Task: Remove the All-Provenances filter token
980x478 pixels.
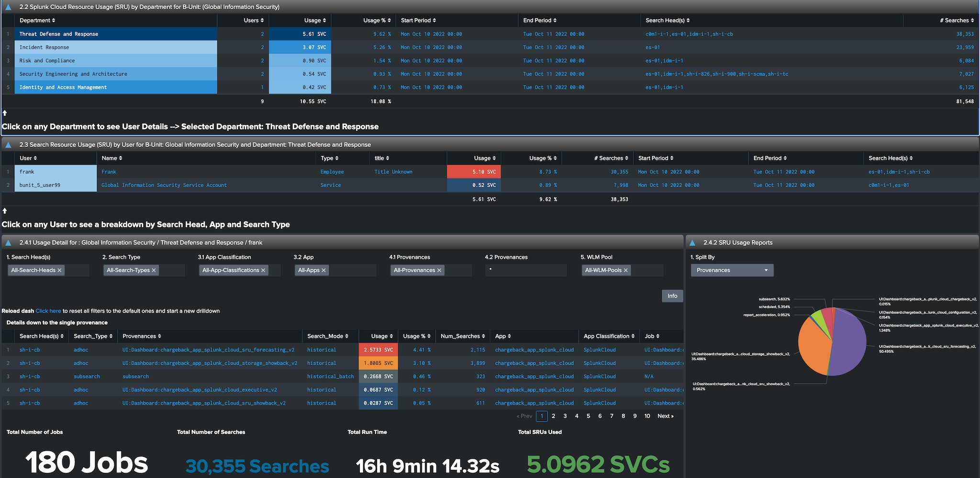Action: point(439,270)
